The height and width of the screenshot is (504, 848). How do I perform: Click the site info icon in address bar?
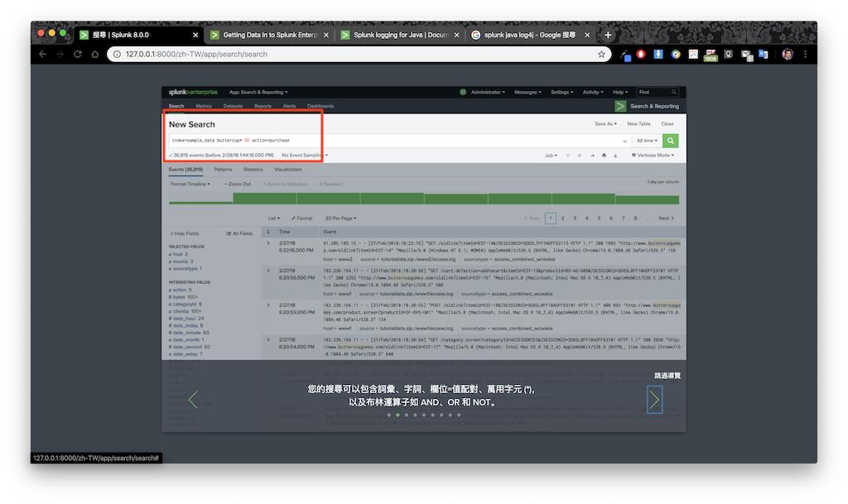(117, 54)
